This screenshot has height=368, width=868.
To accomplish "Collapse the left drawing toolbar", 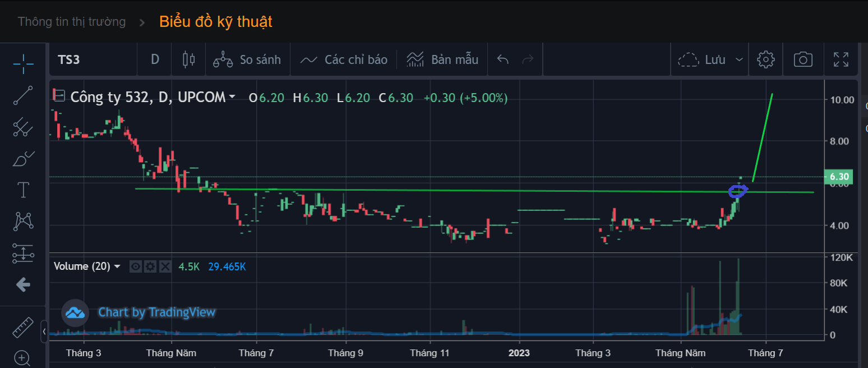I will pyautogui.click(x=44, y=332).
